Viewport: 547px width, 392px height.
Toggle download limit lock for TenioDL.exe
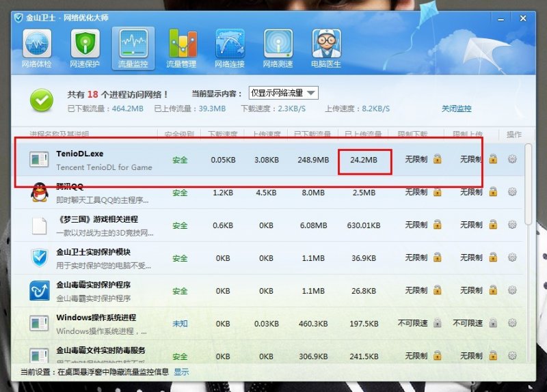tap(437, 159)
